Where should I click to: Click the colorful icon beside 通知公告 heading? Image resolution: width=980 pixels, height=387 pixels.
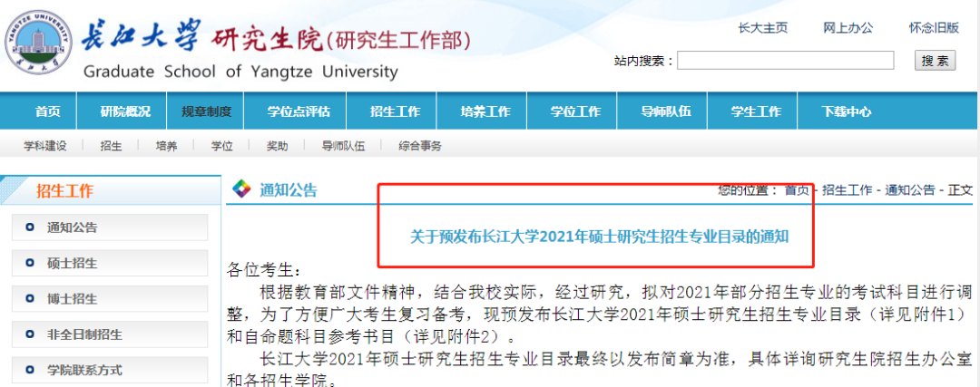pos(241,189)
